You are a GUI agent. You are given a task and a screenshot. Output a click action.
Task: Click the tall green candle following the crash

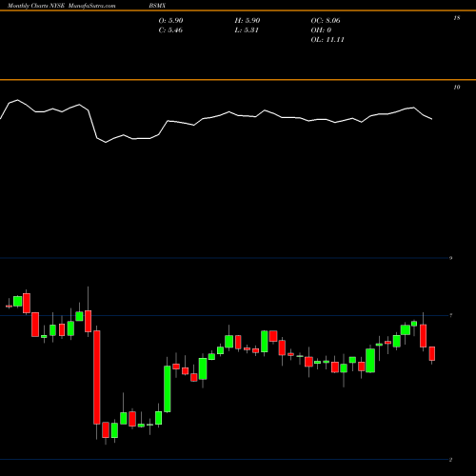point(168,389)
